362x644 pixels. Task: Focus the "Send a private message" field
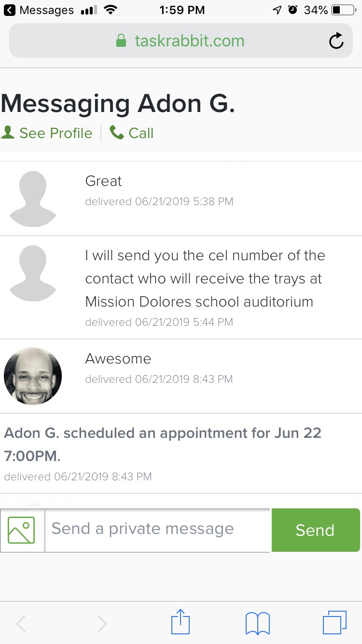coord(157,530)
